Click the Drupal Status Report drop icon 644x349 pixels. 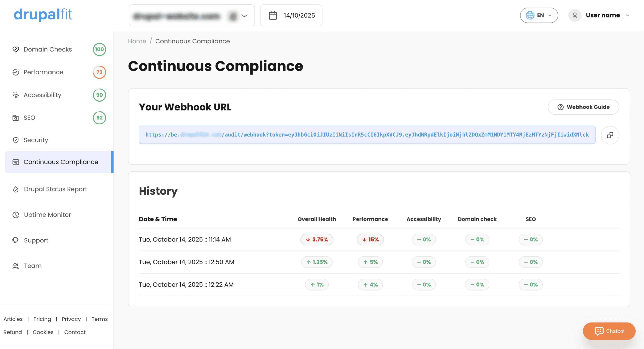click(16, 189)
